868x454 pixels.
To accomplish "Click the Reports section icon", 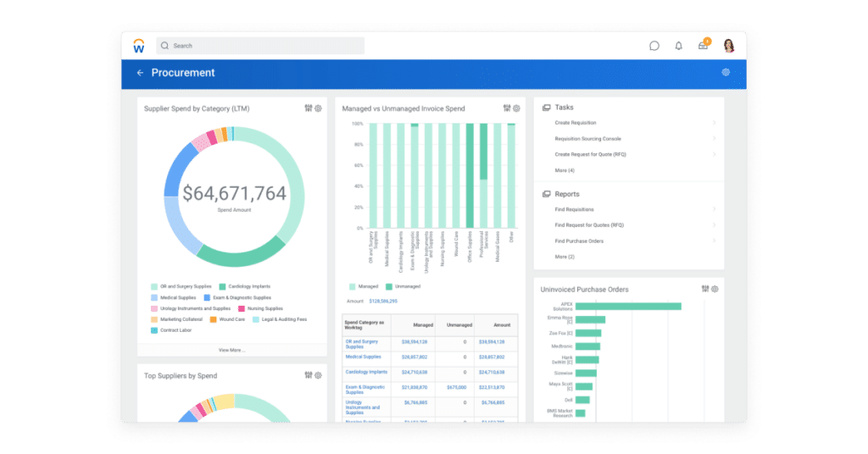I will (x=547, y=194).
